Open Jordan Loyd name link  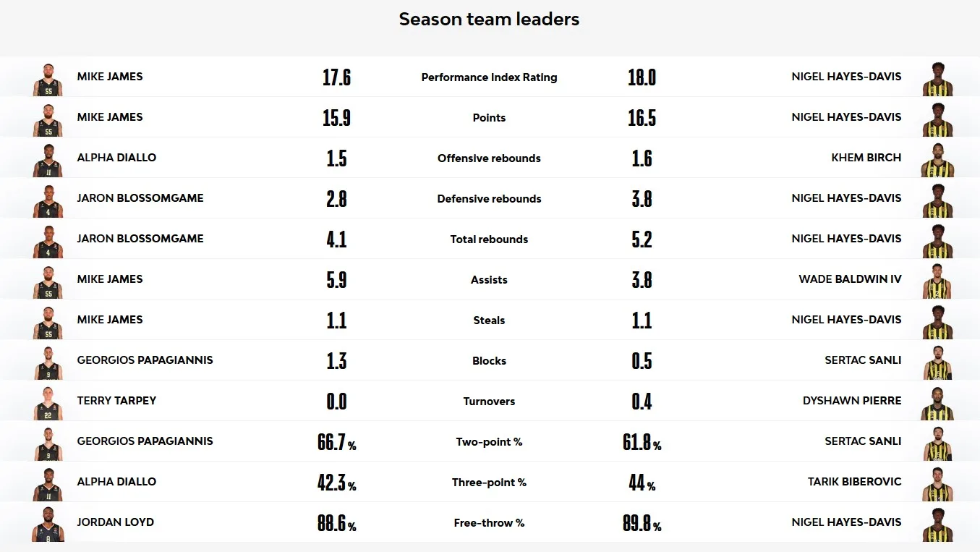[116, 522]
